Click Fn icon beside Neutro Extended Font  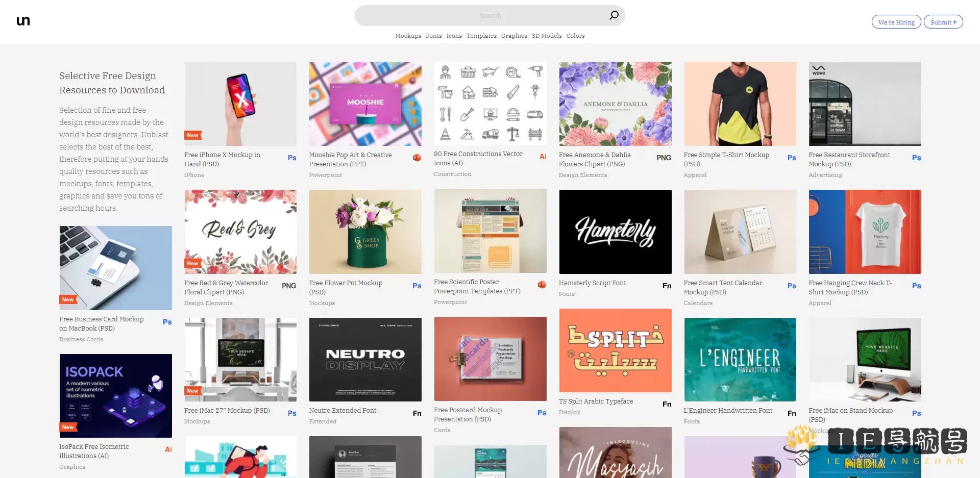pos(417,414)
